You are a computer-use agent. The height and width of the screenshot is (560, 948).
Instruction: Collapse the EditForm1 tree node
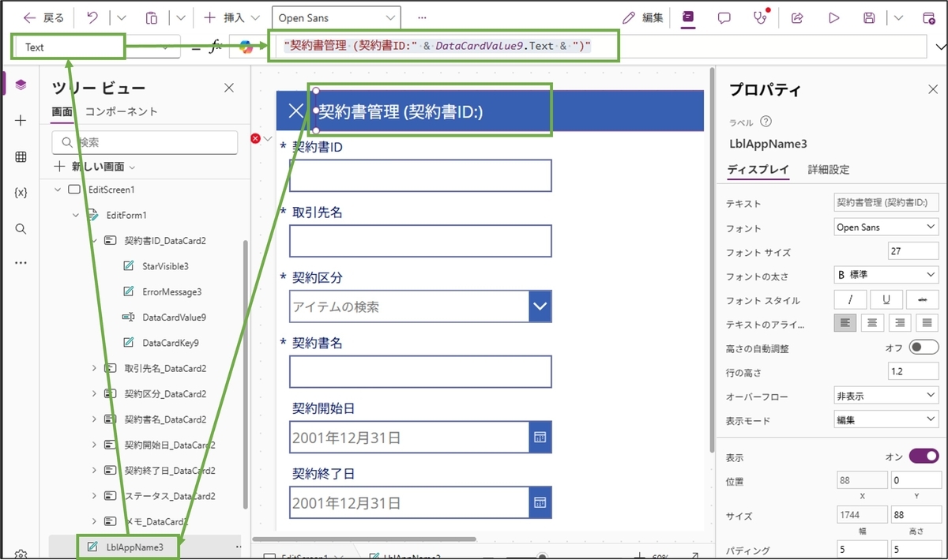76,215
